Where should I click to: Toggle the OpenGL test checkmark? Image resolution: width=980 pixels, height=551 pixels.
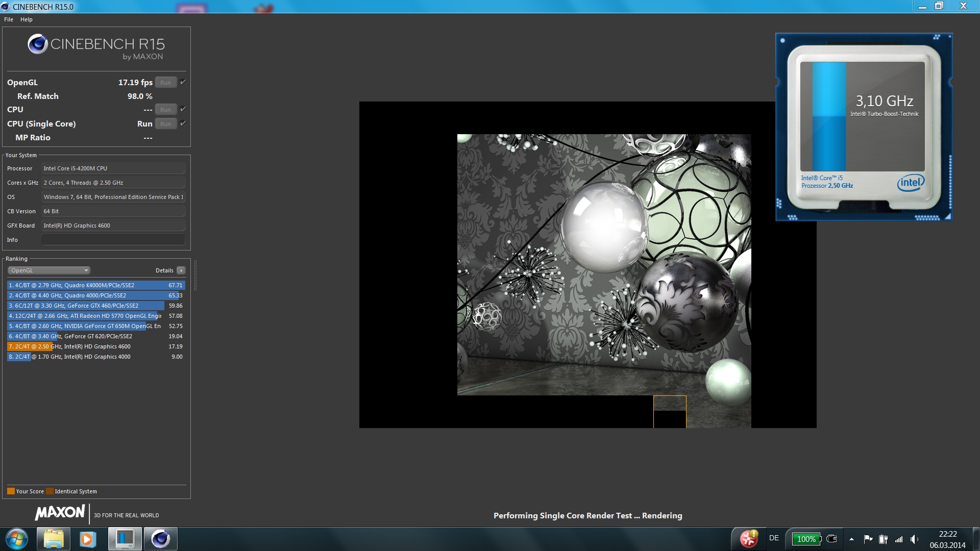click(x=183, y=82)
